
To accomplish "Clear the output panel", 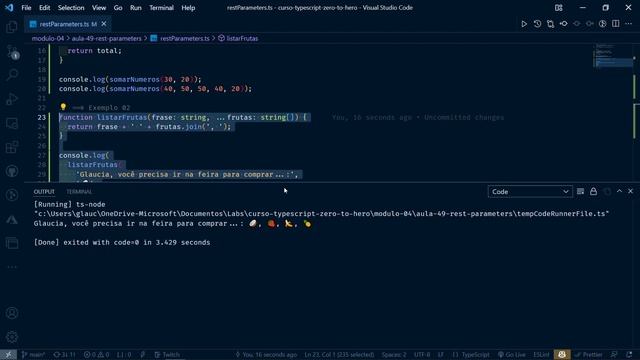I will click(580, 191).
